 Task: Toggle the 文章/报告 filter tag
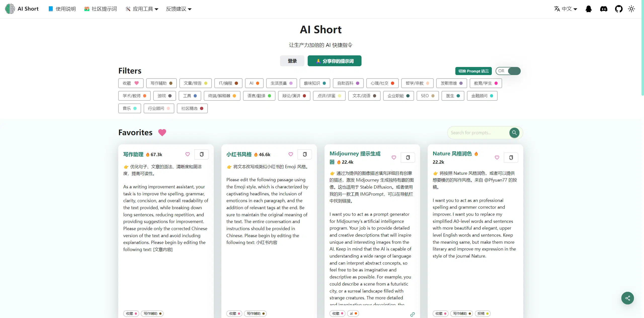195,83
